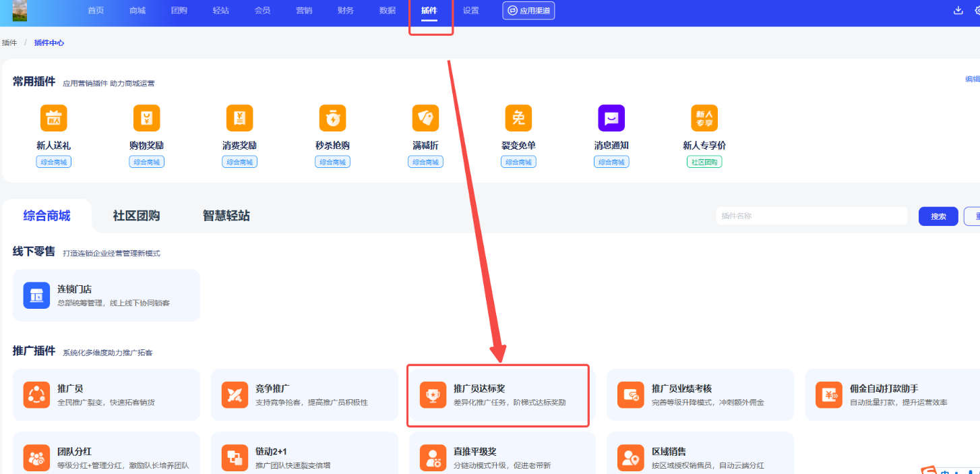Click the 连锁门店 store icon

tap(36, 295)
